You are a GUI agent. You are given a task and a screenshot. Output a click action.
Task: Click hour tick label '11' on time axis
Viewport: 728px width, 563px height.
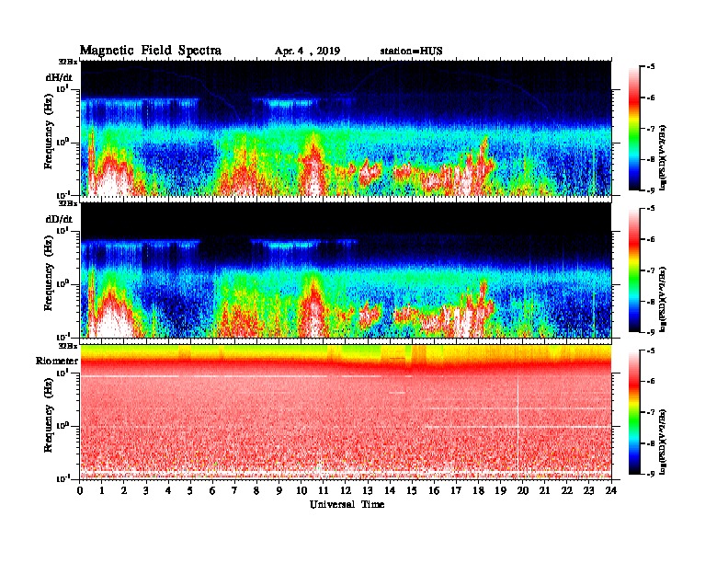click(x=324, y=491)
